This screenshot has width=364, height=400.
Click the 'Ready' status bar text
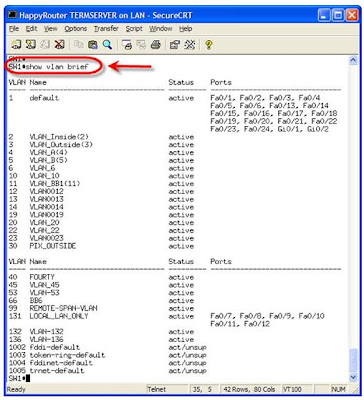click(x=16, y=389)
